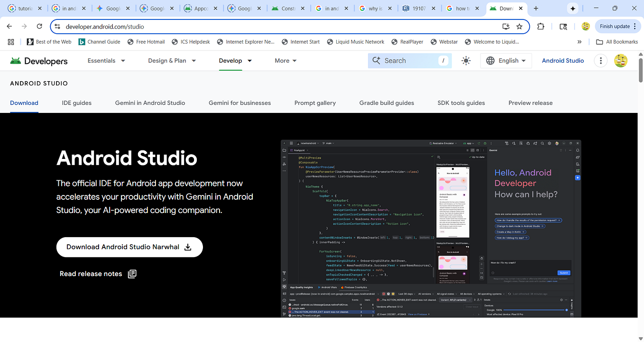The height and width of the screenshot is (342, 644).
Task: Click the extensions puzzle icon
Action: (541, 27)
